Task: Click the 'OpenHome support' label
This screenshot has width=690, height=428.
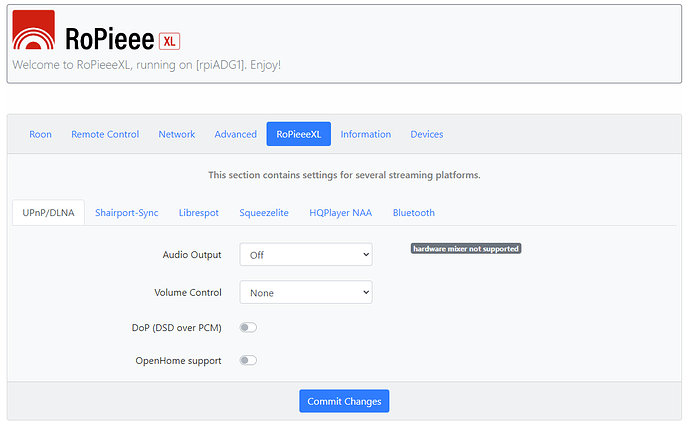Action: click(x=178, y=361)
